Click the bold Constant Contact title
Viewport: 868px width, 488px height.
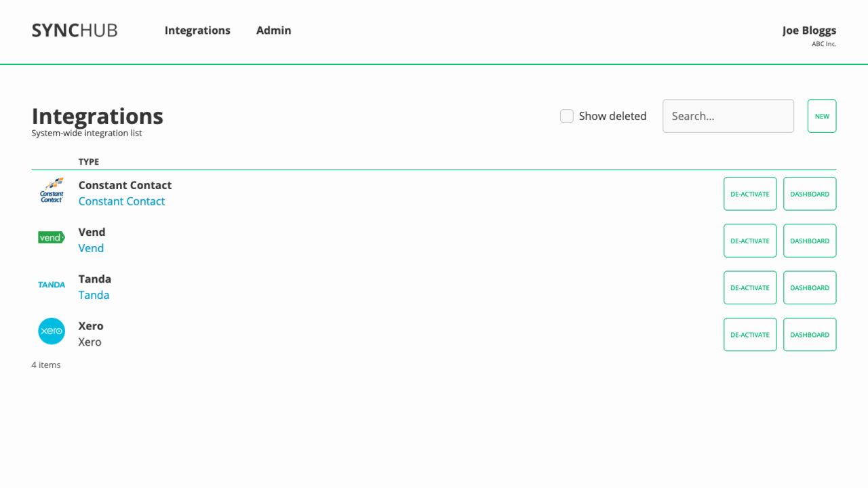pos(125,185)
